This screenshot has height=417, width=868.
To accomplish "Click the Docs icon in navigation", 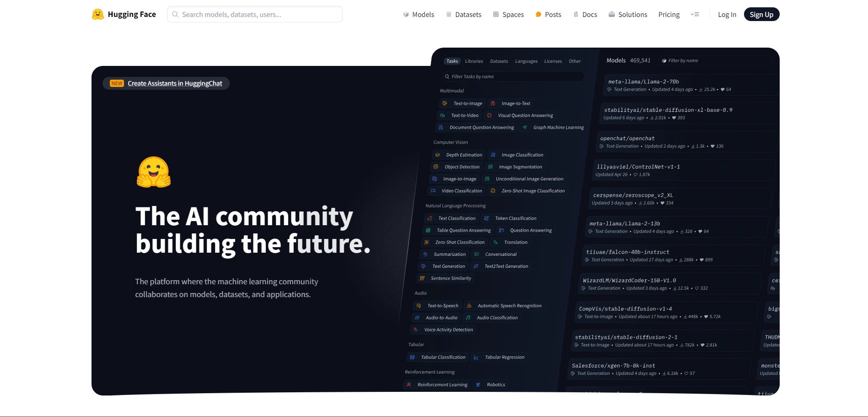I will (576, 15).
